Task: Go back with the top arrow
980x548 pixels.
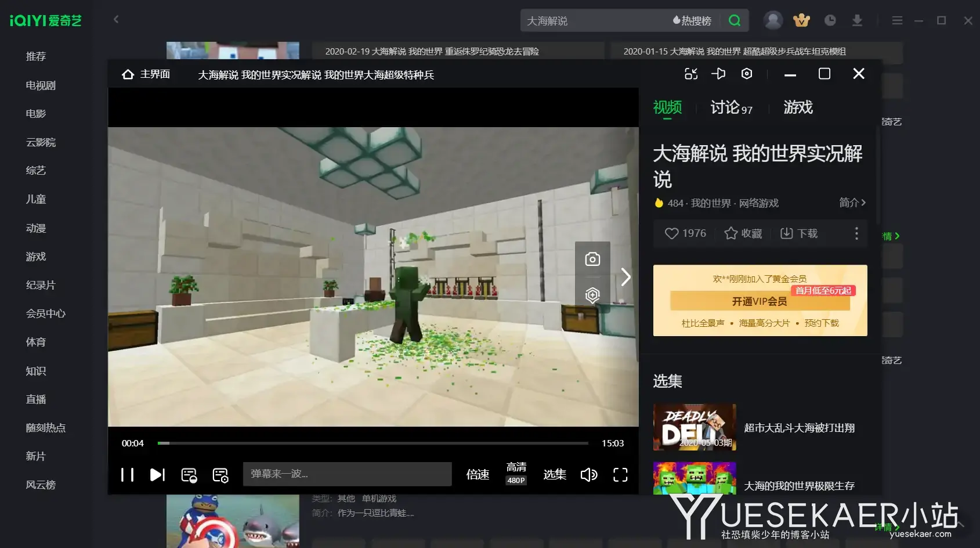Action: [x=116, y=19]
